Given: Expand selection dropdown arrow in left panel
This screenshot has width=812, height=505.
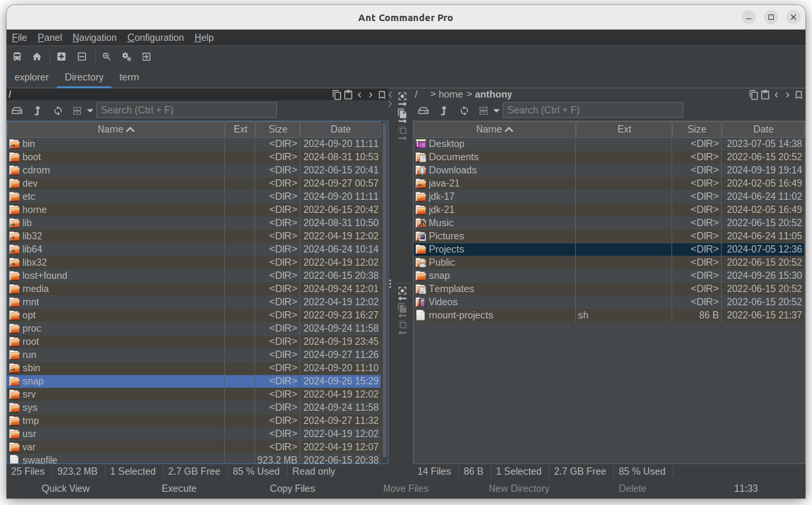Looking at the screenshot, I should tap(90, 111).
